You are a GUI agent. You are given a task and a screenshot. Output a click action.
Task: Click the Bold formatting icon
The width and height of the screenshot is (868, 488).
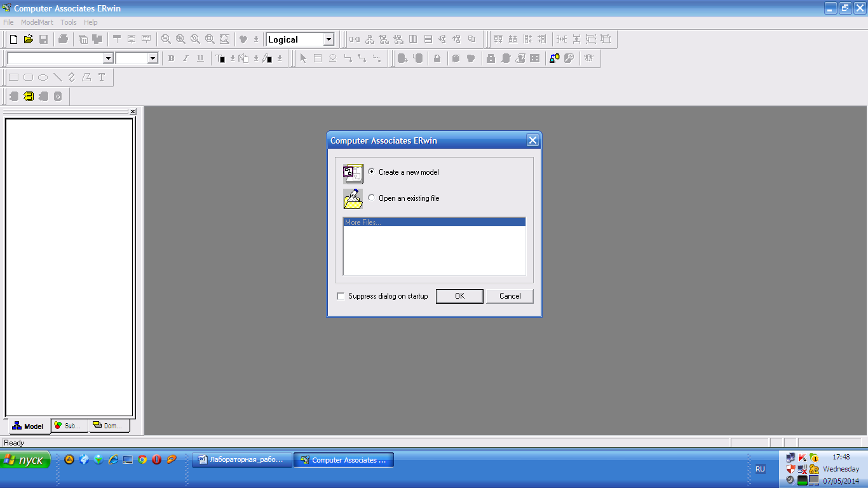tap(171, 58)
